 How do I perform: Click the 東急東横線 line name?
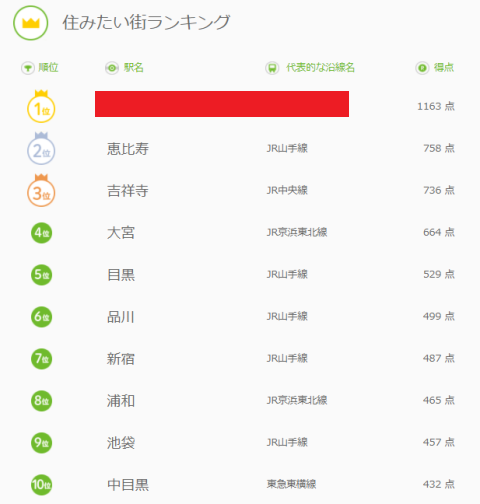pos(291,484)
